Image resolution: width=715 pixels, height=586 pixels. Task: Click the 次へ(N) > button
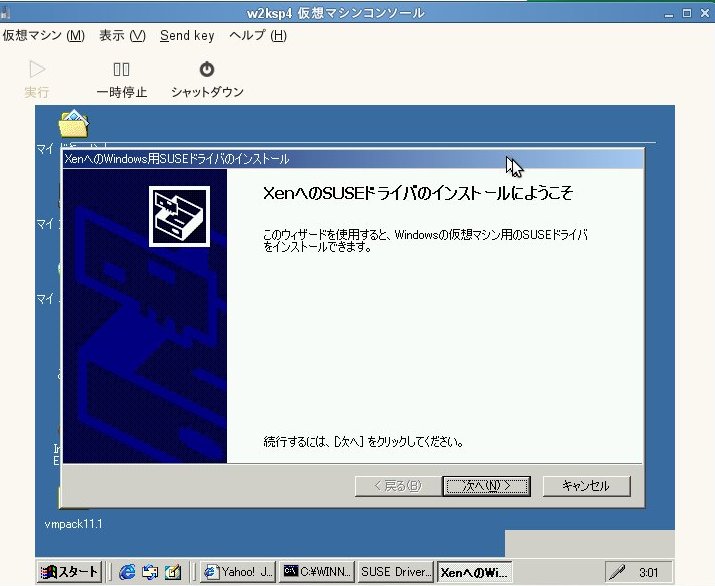486,486
